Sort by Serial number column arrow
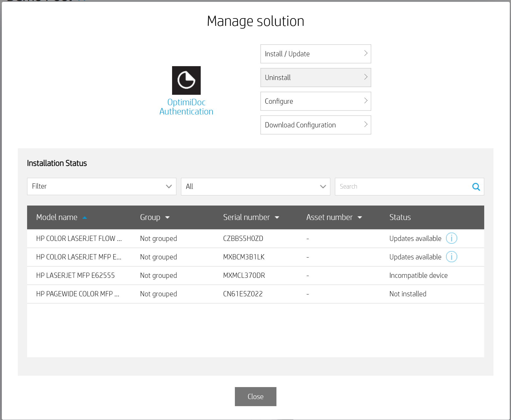511x420 pixels. (277, 218)
